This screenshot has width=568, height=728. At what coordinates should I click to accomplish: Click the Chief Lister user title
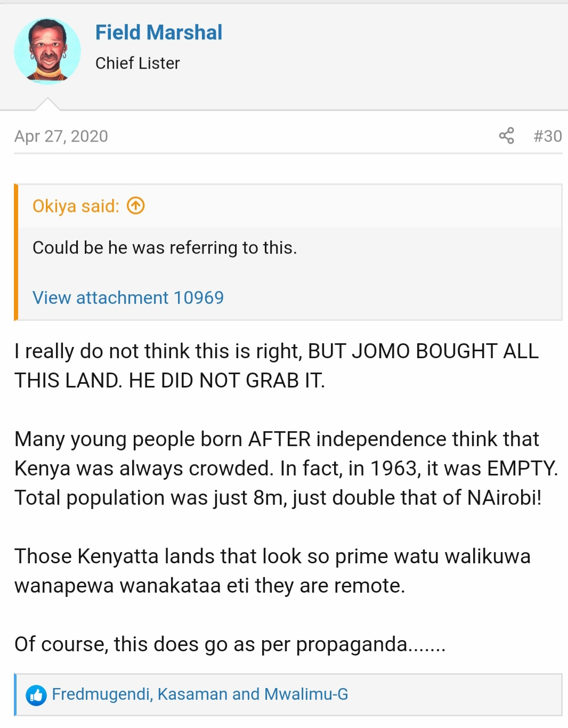click(137, 63)
